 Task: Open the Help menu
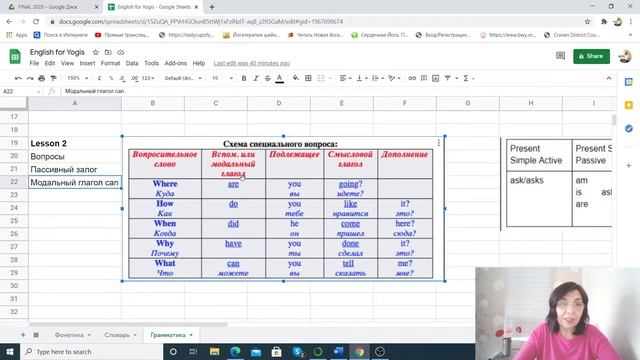click(199, 63)
